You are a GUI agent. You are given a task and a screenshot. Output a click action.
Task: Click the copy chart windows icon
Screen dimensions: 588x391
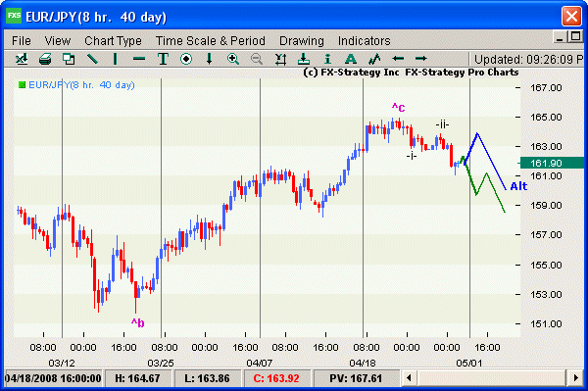[x=69, y=59]
